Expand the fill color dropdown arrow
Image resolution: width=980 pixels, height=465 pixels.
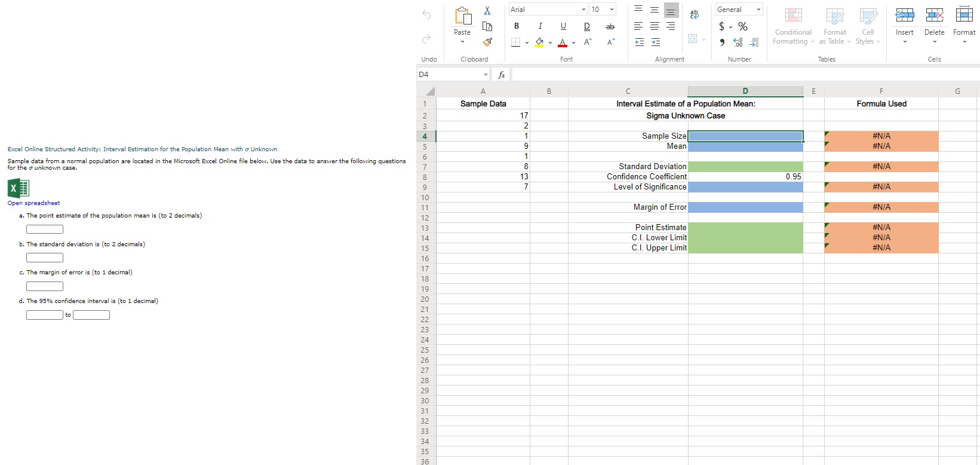550,42
